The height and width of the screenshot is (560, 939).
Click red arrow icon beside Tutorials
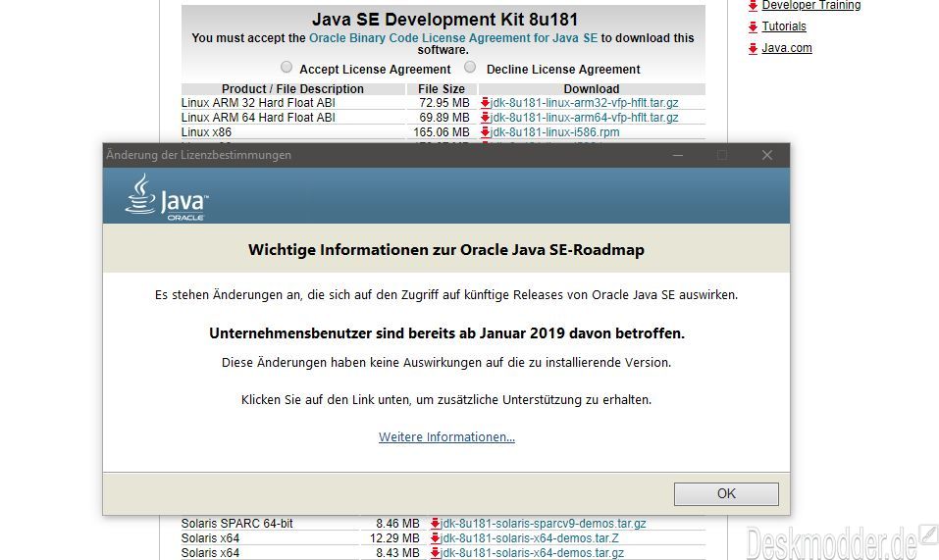point(753,26)
